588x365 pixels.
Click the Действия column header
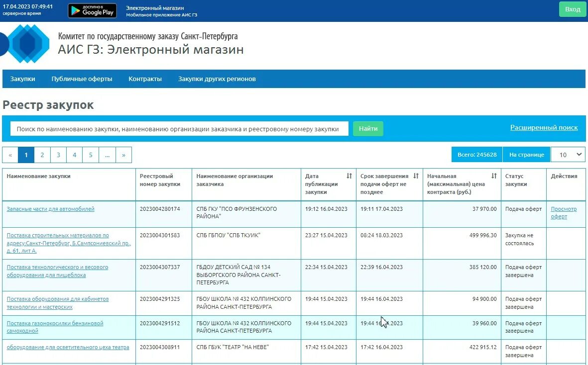[564, 177]
